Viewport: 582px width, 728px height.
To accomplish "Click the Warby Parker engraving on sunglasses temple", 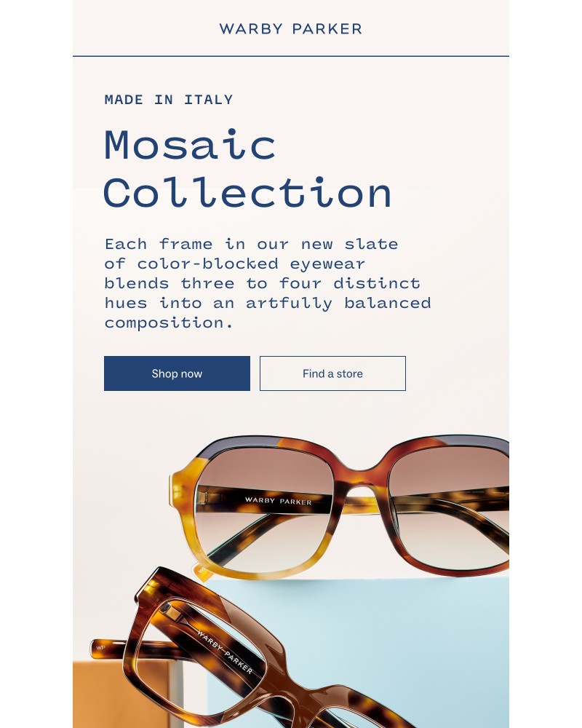I will point(278,501).
